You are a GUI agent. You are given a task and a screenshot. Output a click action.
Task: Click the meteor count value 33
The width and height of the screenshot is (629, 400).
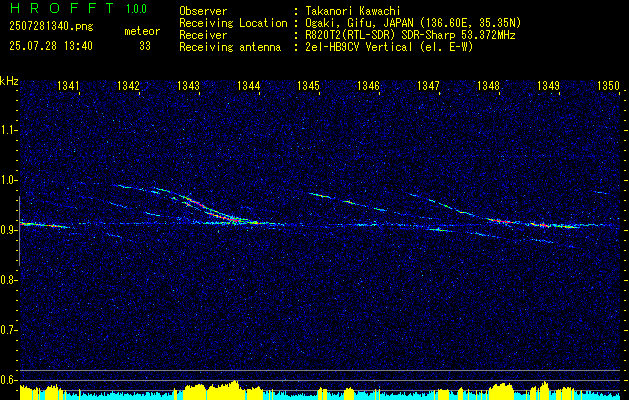point(145,46)
